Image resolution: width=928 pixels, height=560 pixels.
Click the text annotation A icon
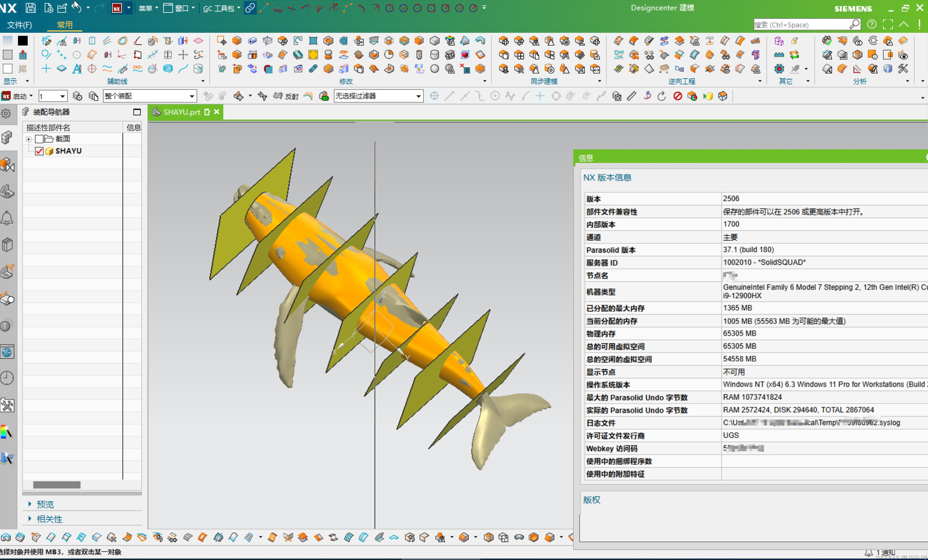[x=77, y=68]
